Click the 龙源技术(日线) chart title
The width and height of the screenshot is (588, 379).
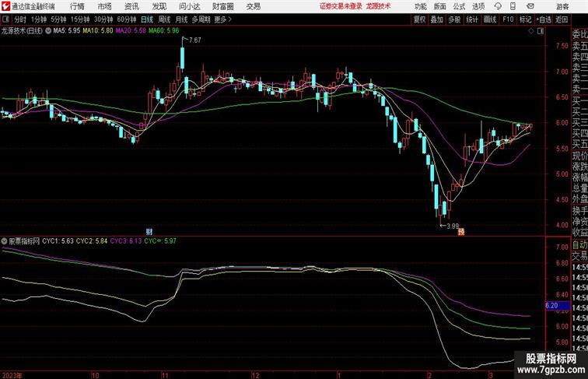[22, 31]
